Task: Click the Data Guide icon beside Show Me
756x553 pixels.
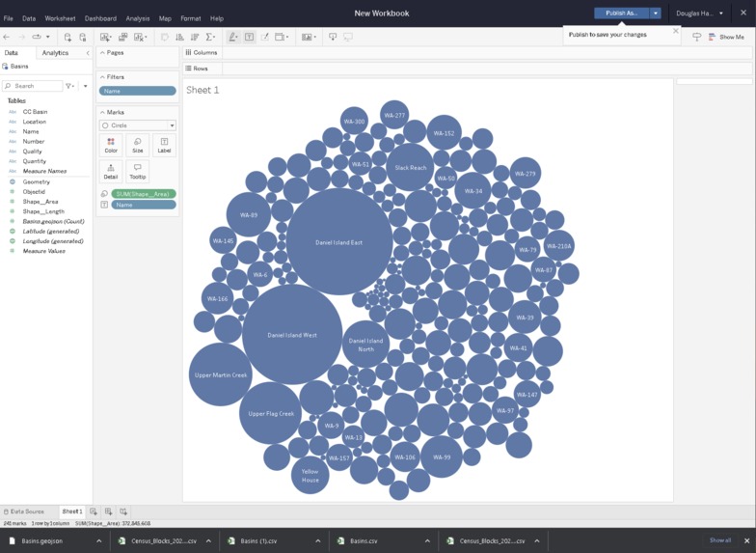Action: coord(696,37)
